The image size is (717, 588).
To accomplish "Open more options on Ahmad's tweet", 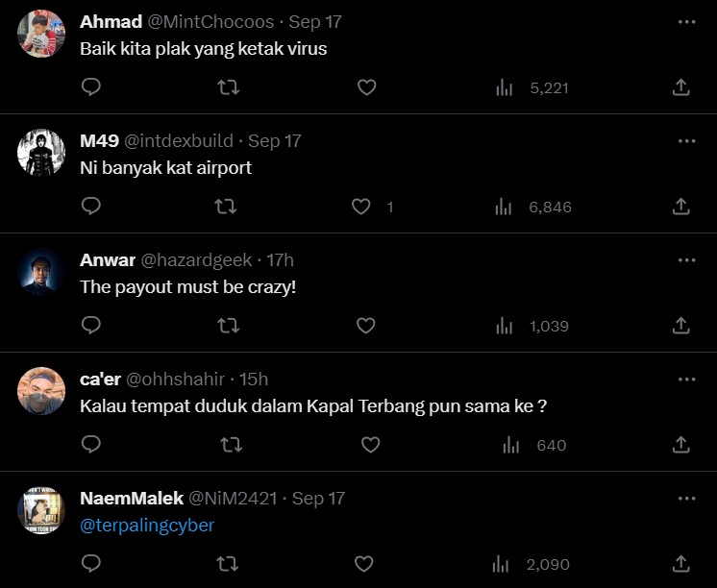I will pyautogui.click(x=686, y=21).
